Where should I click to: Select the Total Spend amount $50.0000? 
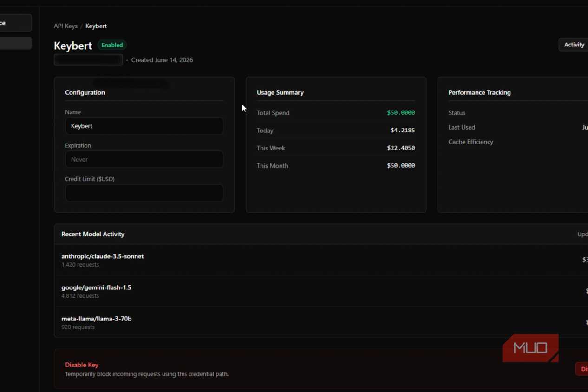(401, 112)
